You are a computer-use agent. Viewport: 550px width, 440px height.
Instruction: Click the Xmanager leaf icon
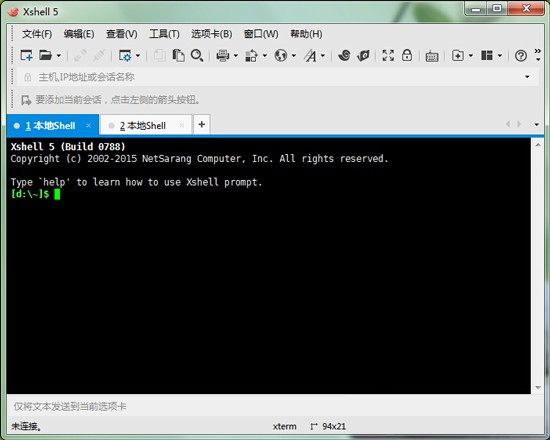(363, 55)
